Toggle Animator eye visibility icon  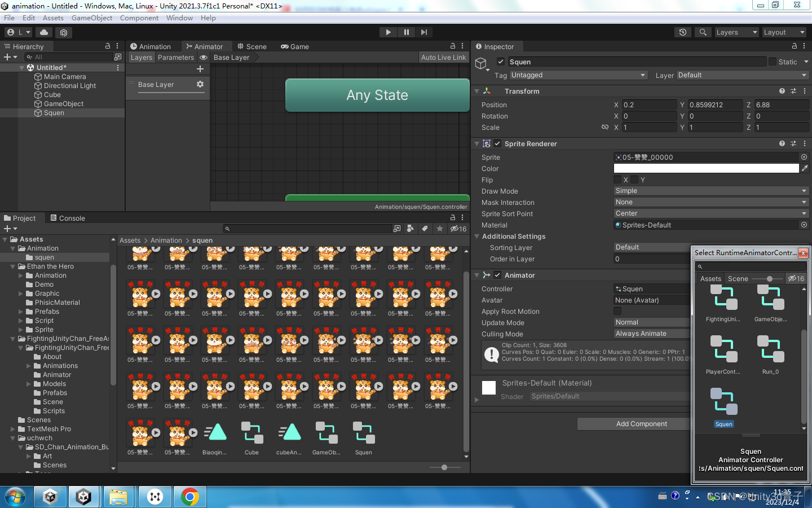[204, 57]
